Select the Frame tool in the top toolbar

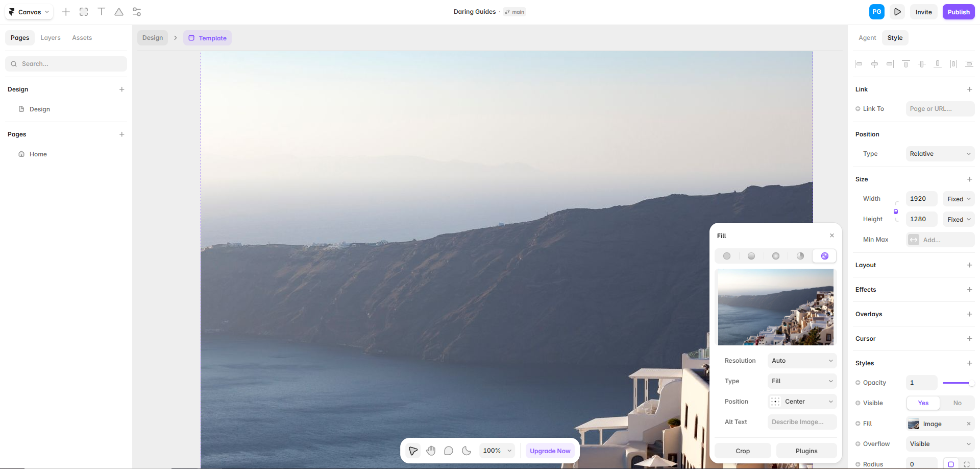pos(84,12)
